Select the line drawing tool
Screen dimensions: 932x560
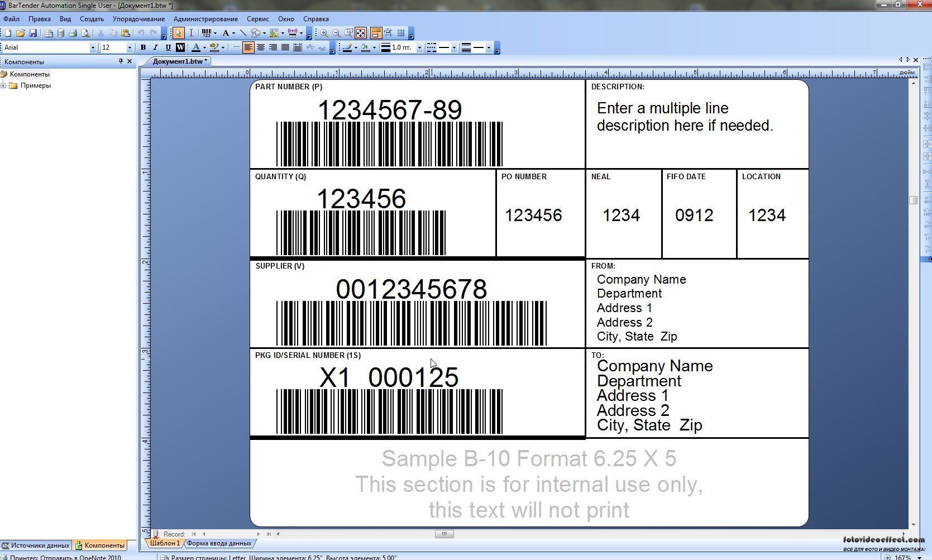(x=242, y=33)
